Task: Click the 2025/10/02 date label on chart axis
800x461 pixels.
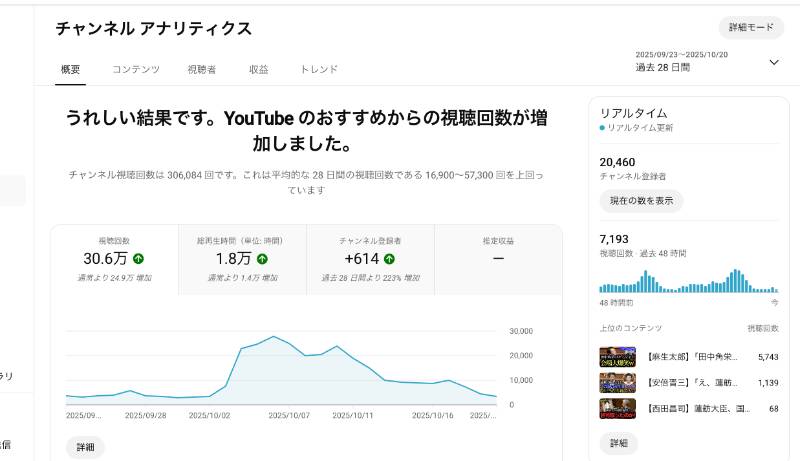Action: coord(209,416)
